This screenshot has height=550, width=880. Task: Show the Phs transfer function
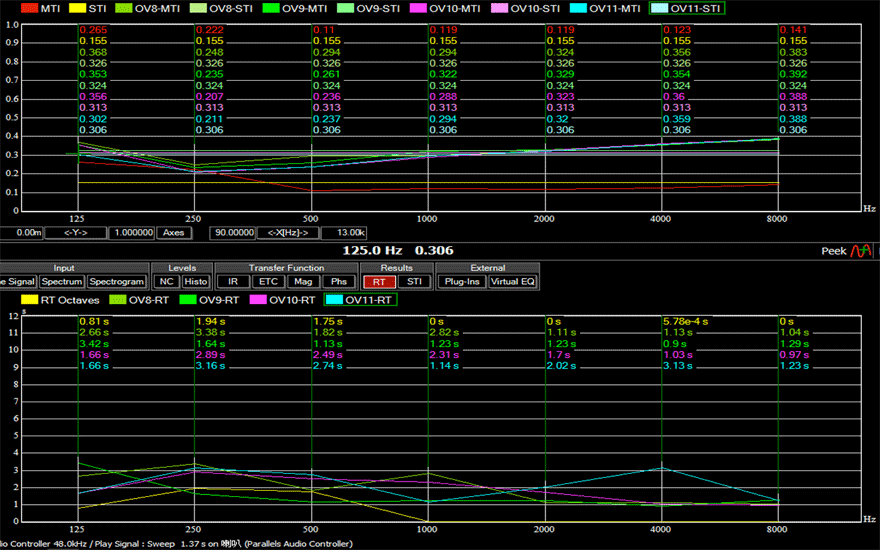[338, 281]
